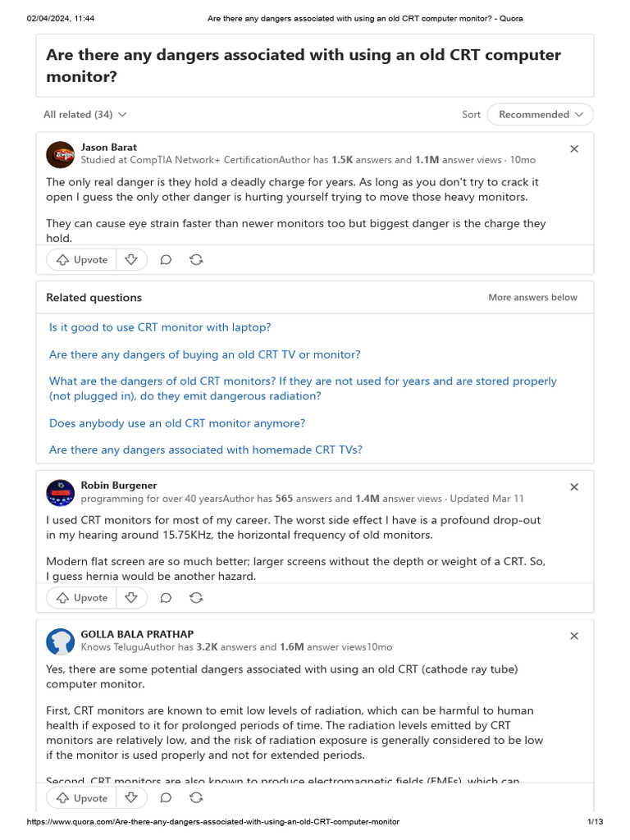The width and height of the screenshot is (630, 840).
Task: Open the Recommended sort dropdown
Action: (540, 115)
